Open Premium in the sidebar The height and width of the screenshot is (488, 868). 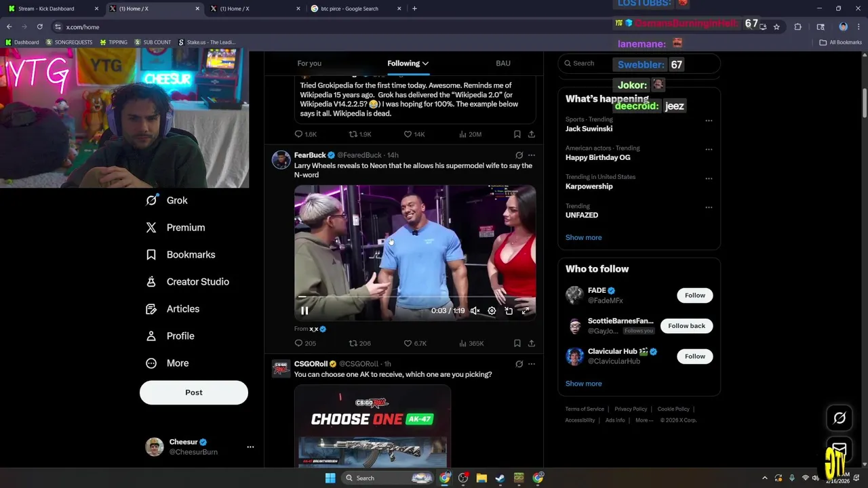(x=175, y=228)
